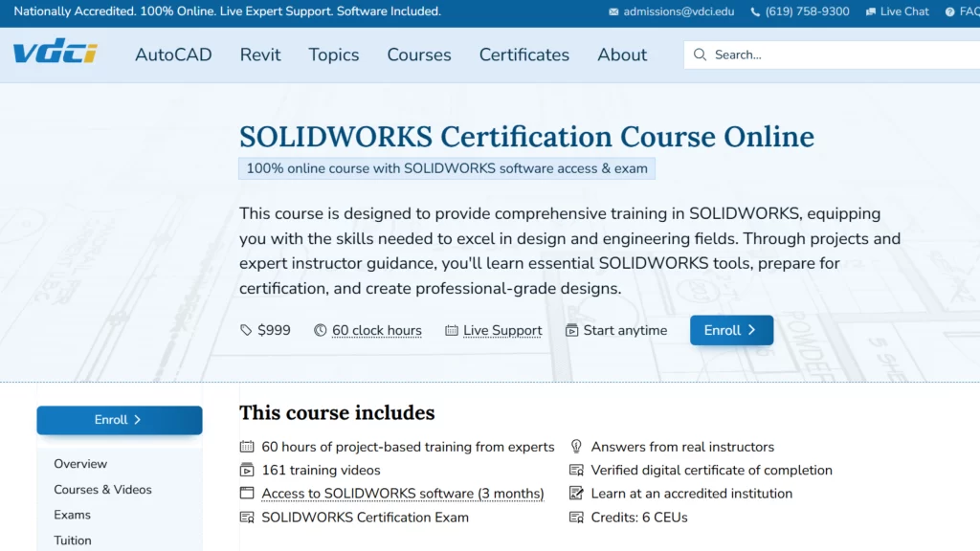Click the SOLIDWORKS Certification Course Online heading
Viewport: 980px width, 551px height.
(x=527, y=137)
